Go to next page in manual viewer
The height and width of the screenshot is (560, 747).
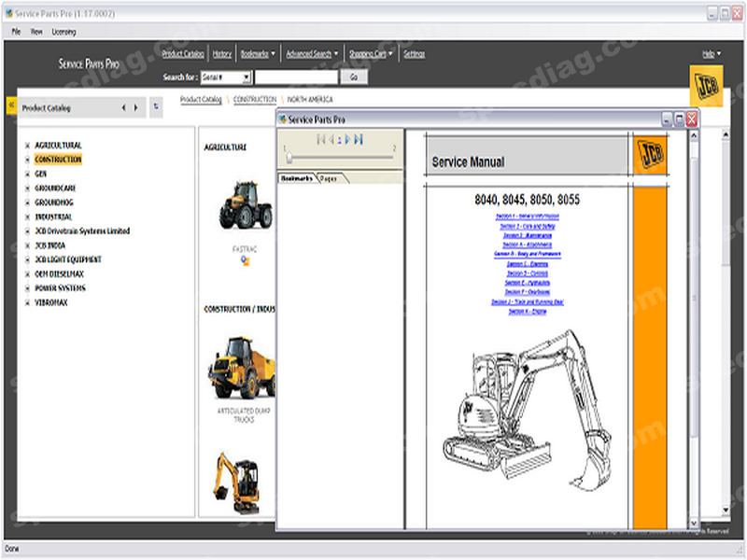(347, 139)
